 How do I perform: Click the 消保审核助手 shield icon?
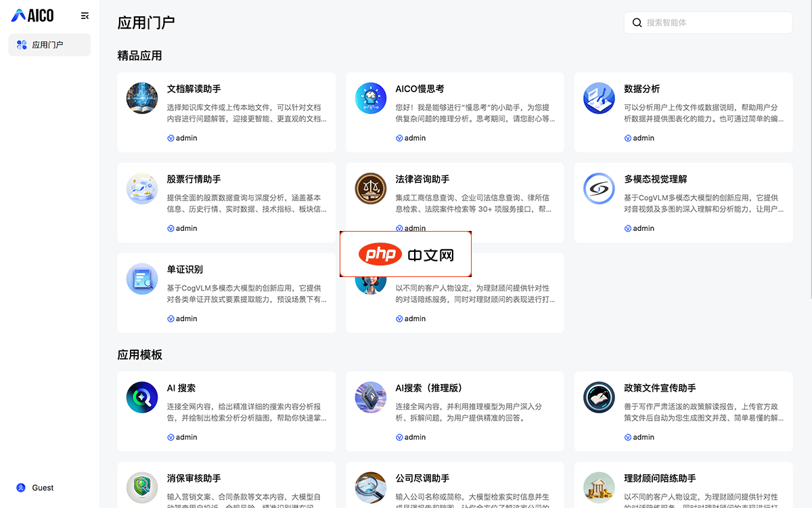point(142,487)
